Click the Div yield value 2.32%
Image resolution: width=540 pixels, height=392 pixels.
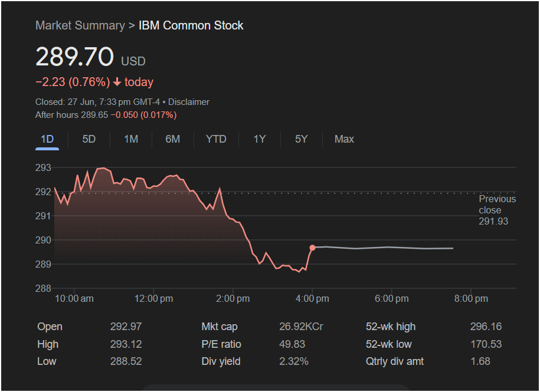pyautogui.click(x=294, y=361)
